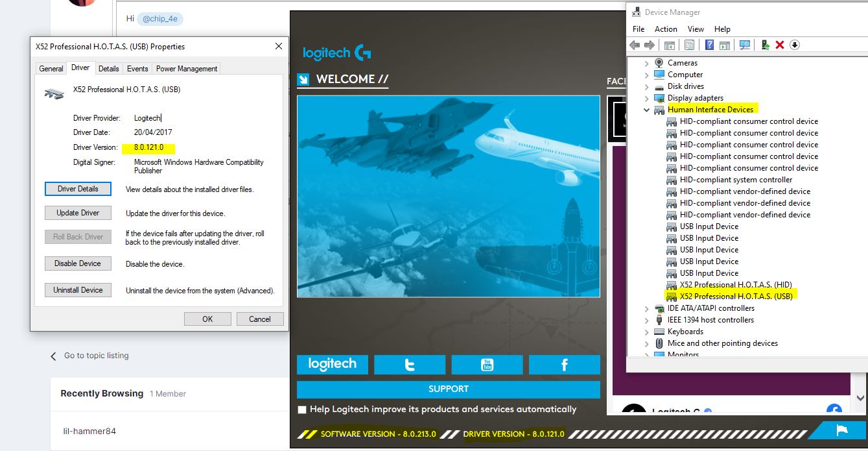Select X52 Professional H.O.T.A.S. (USB) in tree
Screen dimensions: 868x451
tap(736, 297)
